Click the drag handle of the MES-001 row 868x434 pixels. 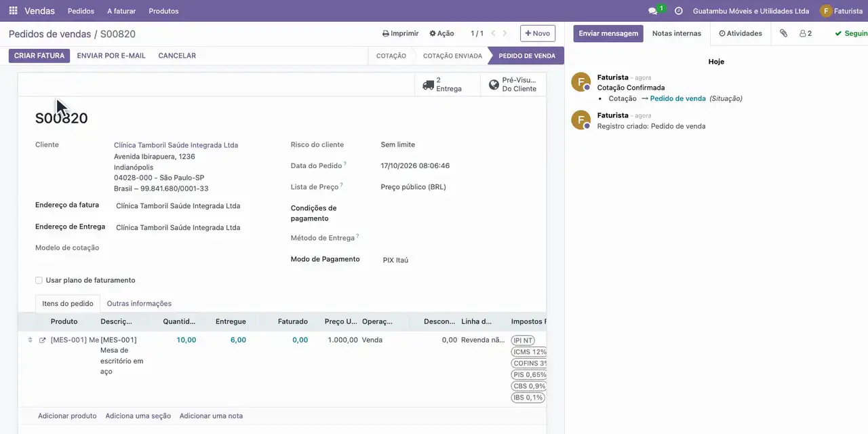(x=30, y=340)
